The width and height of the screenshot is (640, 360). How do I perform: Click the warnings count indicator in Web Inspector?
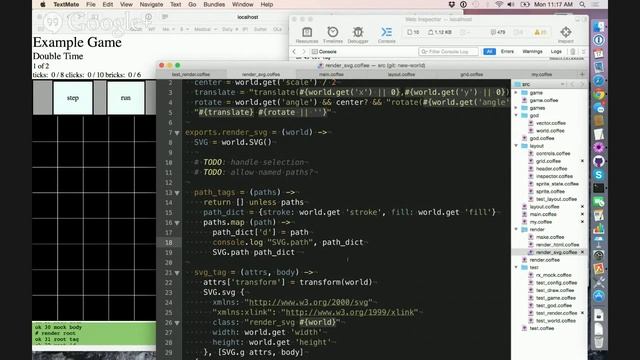coord(540,32)
